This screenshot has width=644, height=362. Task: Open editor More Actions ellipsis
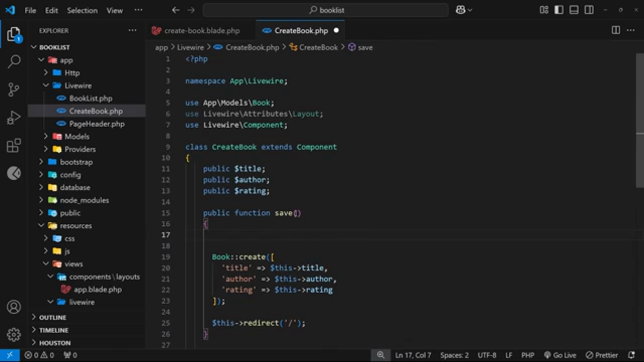[x=631, y=31]
